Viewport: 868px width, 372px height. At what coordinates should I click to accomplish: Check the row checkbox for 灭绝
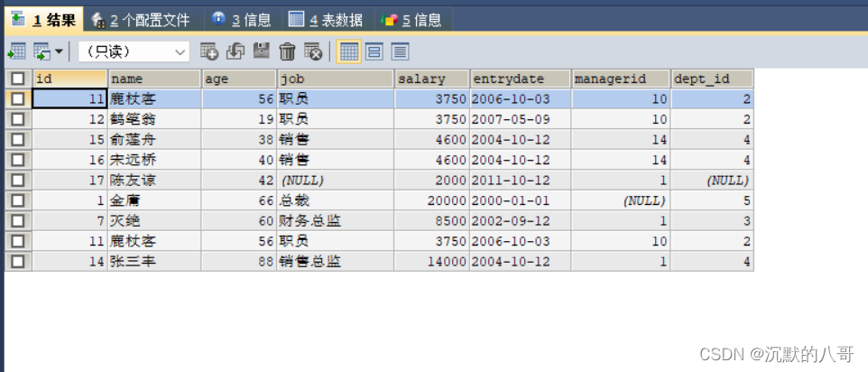(x=18, y=221)
